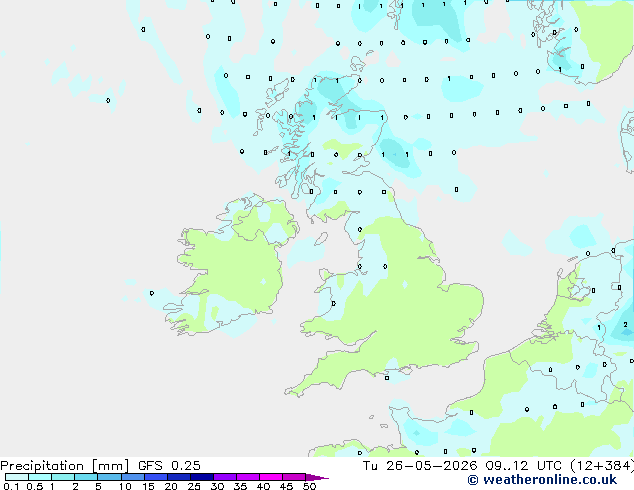Click the legend label '35'
The height and width of the screenshot is (490, 634).
point(240,486)
